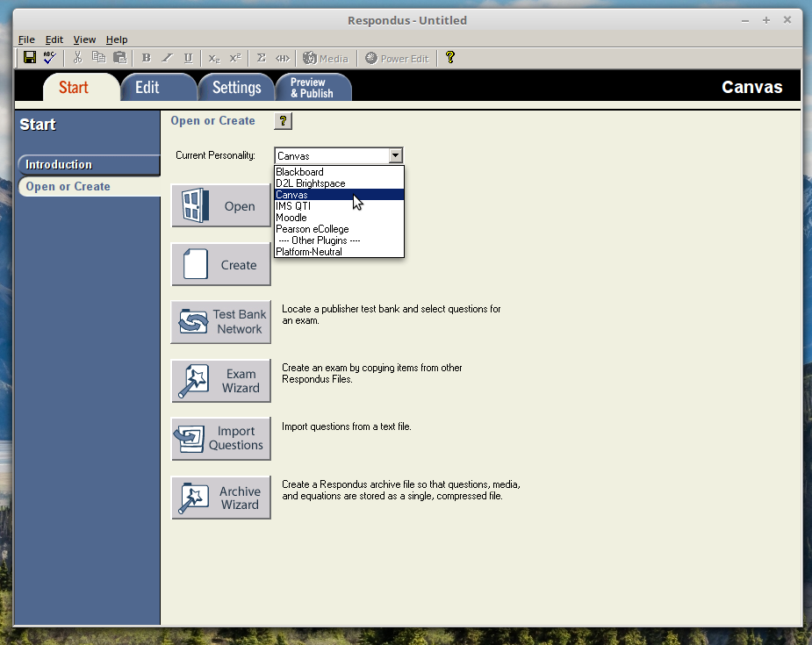Choose IMS QTI from personality list
This screenshot has width=812, height=645.
pyautogui.click(x=339, y=206)
